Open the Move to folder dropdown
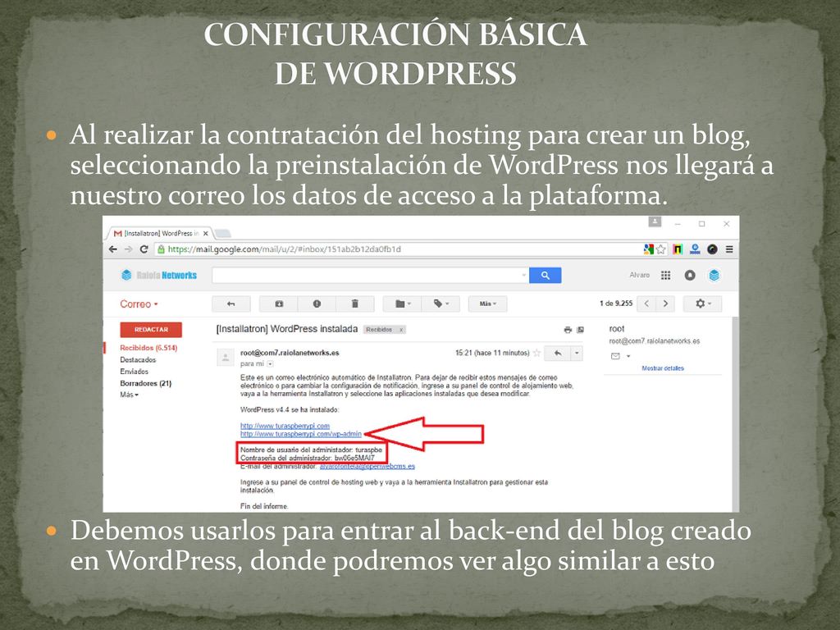Viewport: 840px width, 630px height. point(402,304)
